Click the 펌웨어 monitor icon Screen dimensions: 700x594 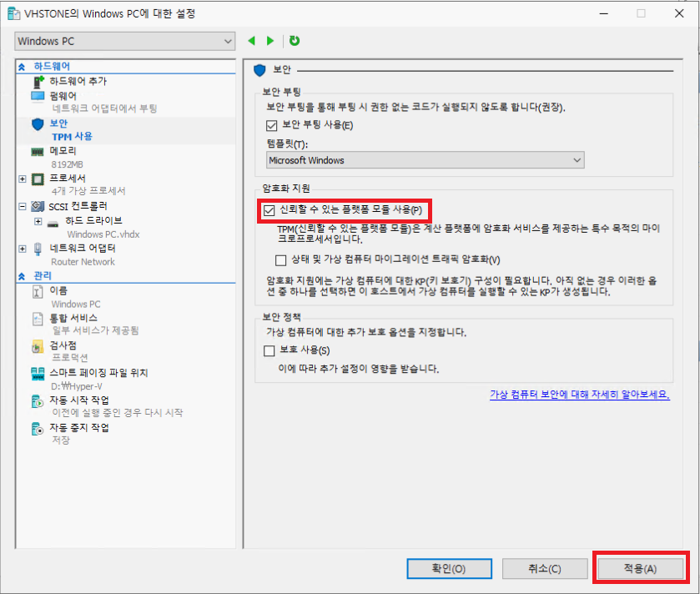[x=38, y=96]
